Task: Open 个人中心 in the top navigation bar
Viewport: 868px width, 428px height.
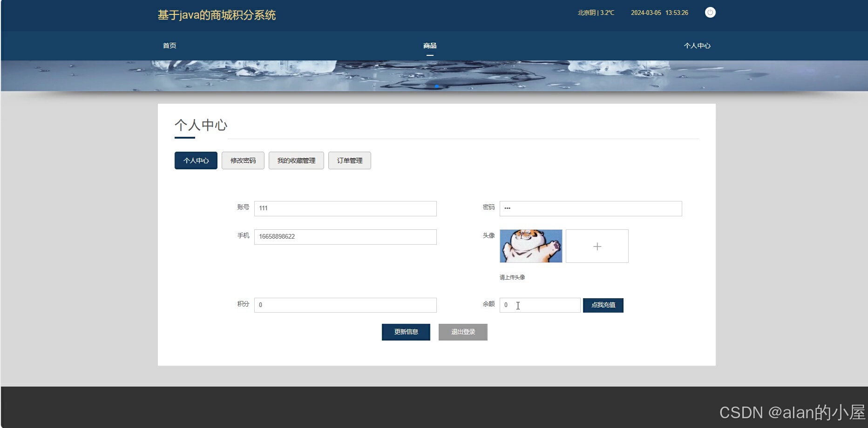Action: click(697, 46)
